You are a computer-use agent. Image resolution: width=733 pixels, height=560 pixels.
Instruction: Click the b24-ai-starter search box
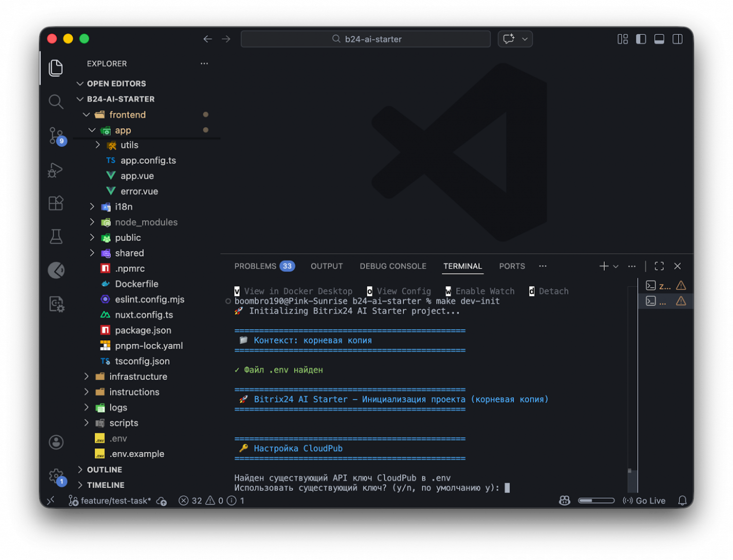coord(366,39)
